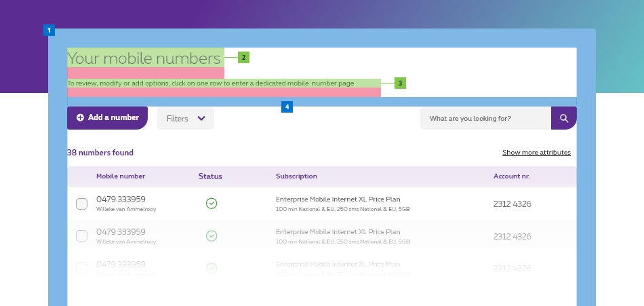The image size is (644, 306).
Task: Open account number 2312 4326 in first row
Action: pos(512,204)
